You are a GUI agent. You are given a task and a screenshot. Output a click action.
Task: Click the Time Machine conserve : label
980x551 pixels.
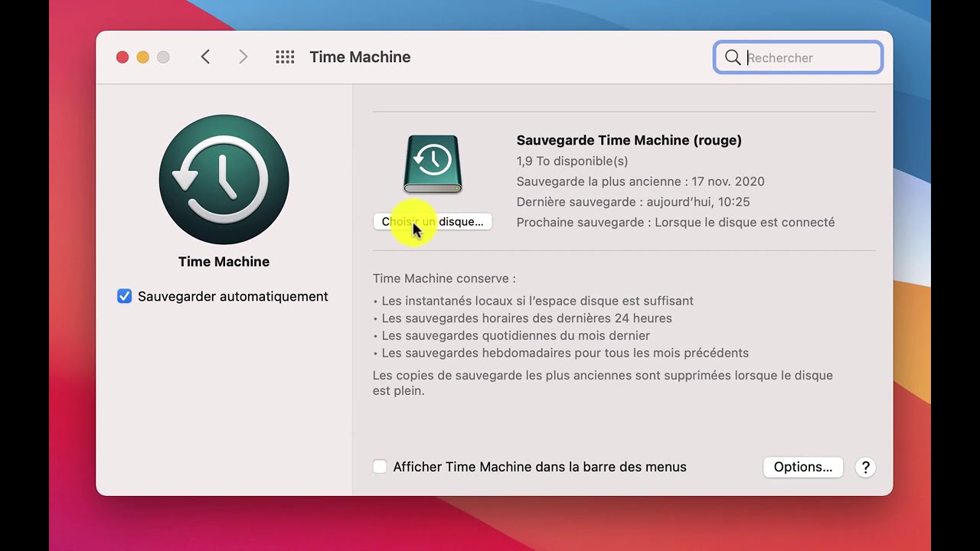[444, 279]
